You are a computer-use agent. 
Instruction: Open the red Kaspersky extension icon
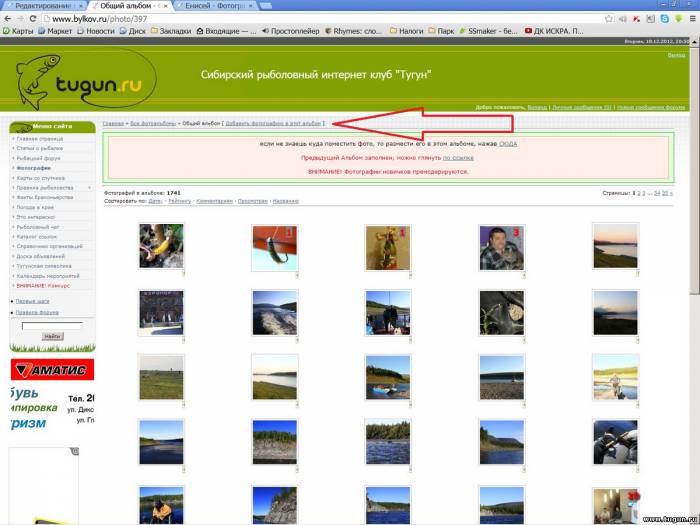coord(637,19)
